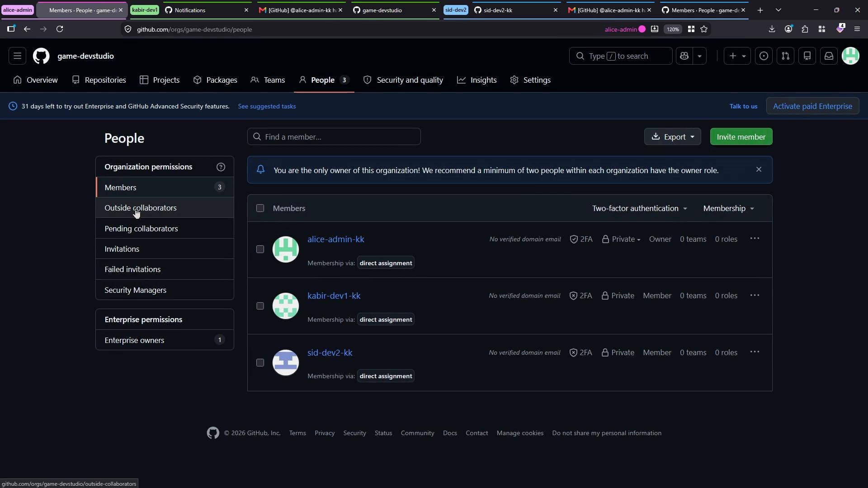
Task: Open the organization Settings tab
Action: 530,80
